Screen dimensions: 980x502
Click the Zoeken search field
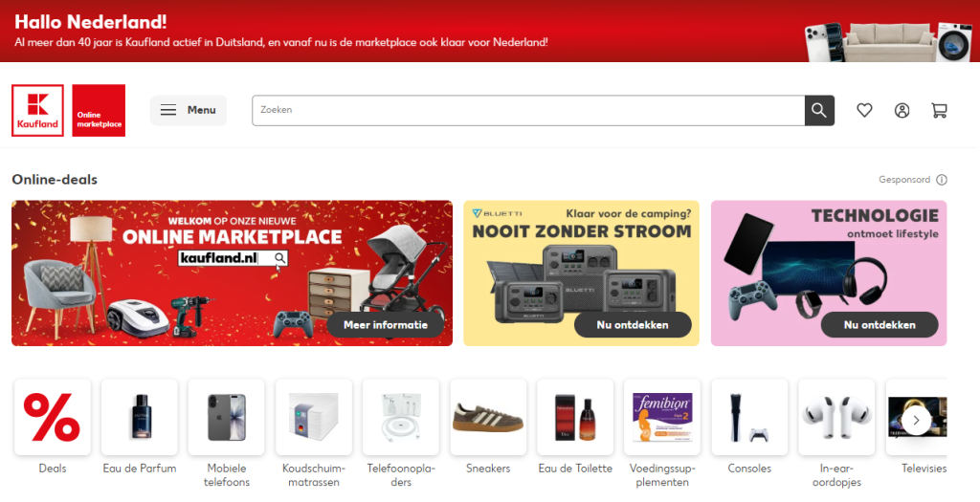point(528,111)
